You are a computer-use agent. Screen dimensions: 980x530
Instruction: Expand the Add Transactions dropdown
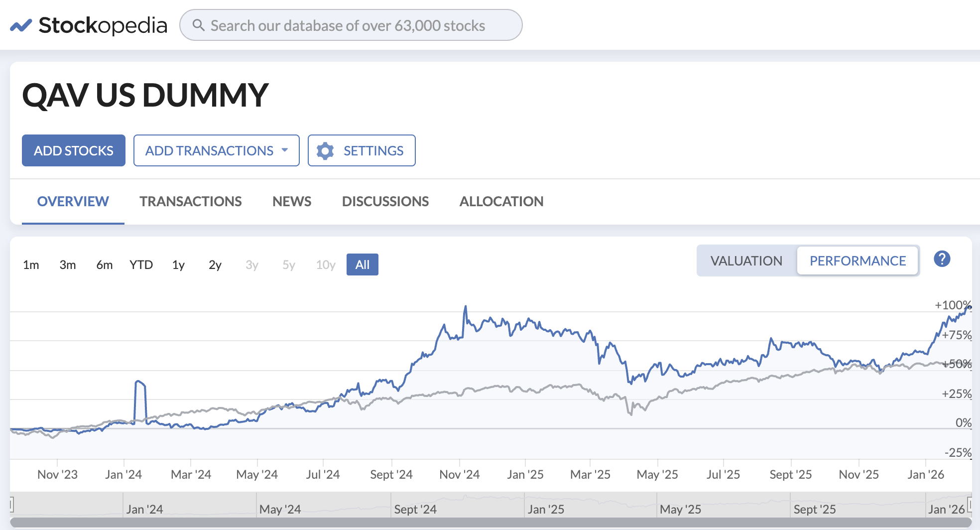coord(216,150)
